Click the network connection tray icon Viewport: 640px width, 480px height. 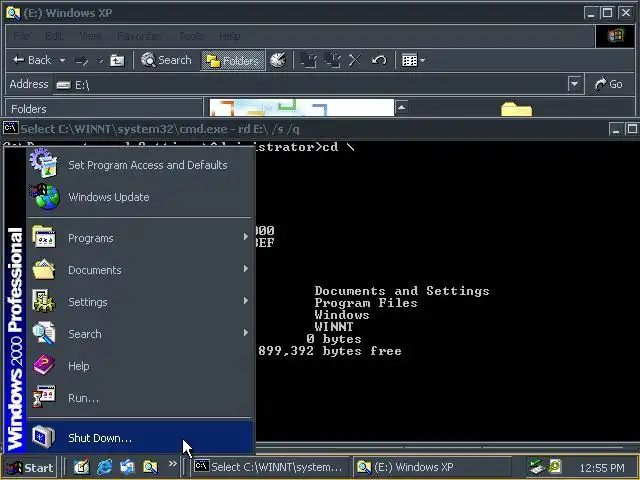[x=537, y=467]
